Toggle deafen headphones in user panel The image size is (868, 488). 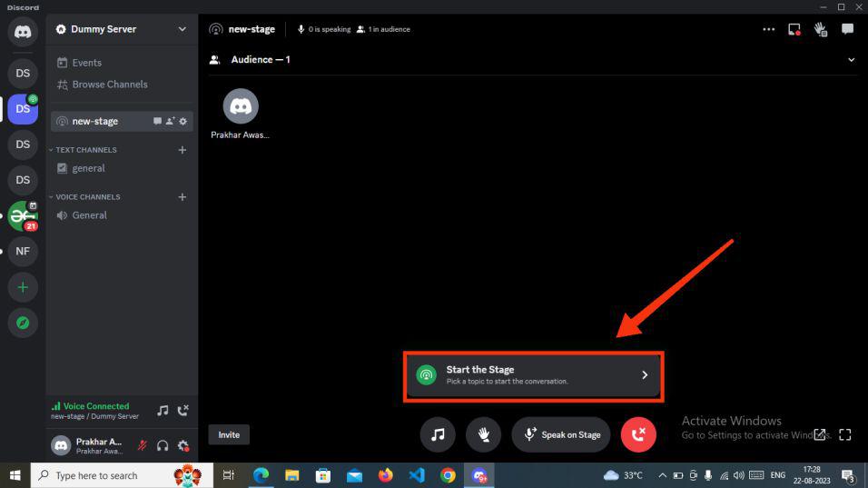(163, 445)
